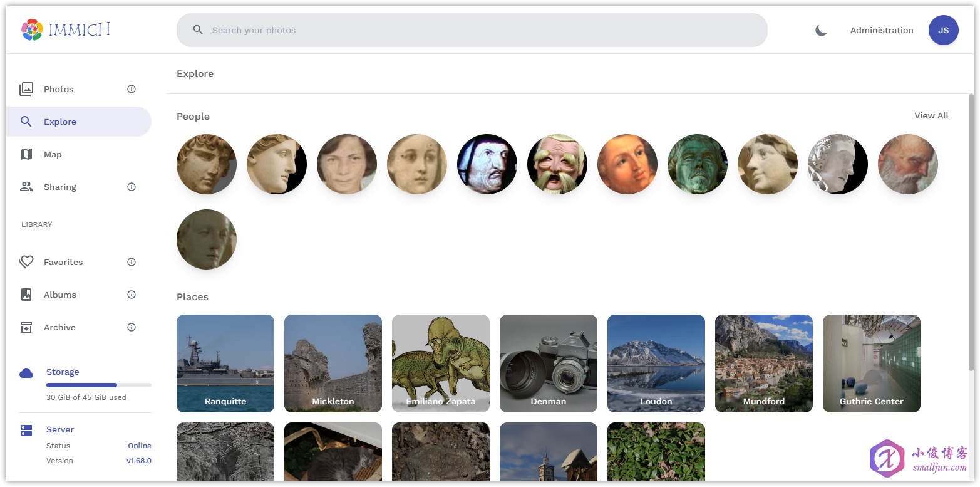This screenshot has width=980, height=487.
Task: Click the Online status text
Action: tap(140, 446)
